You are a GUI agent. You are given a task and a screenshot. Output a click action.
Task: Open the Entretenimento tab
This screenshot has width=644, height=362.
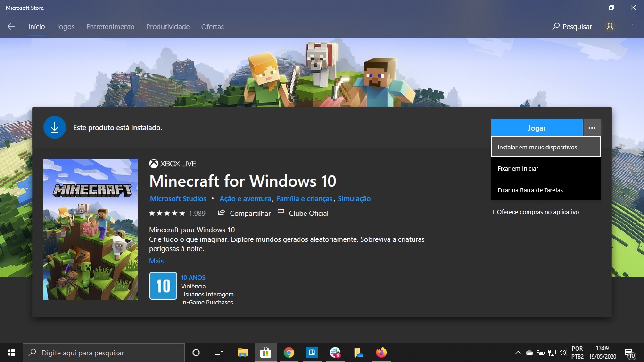pyautogui.click(x=110, y=27)
